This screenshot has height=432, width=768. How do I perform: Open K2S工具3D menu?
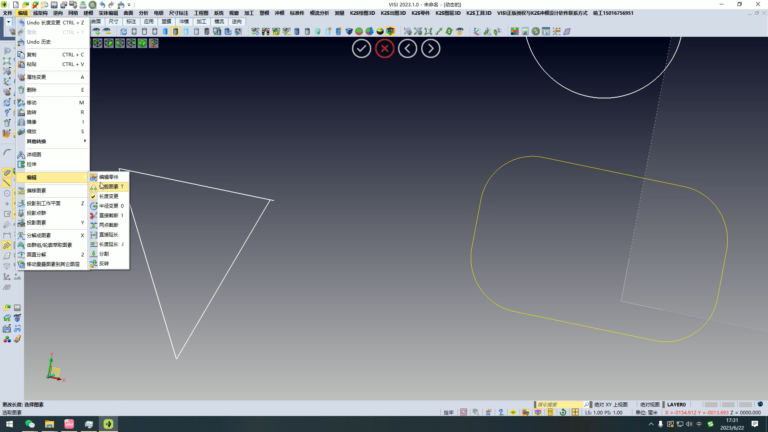point(479,13)
